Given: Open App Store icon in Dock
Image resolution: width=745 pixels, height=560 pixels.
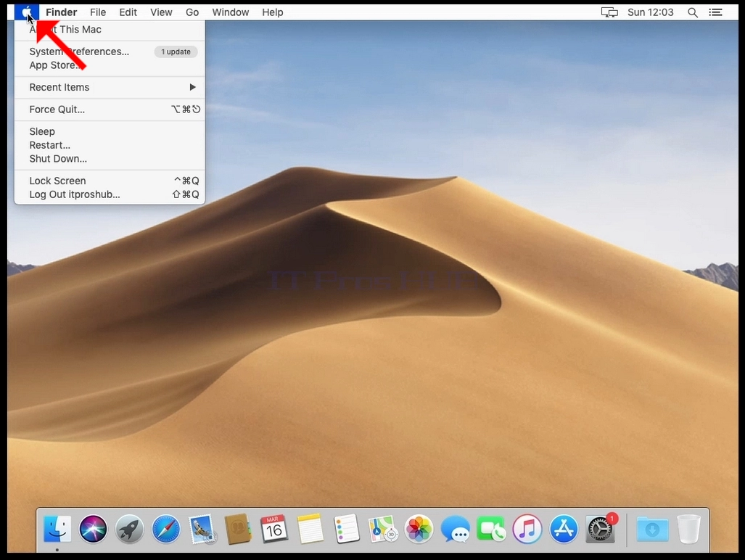Looking at the screenshot, I should 564,529.
